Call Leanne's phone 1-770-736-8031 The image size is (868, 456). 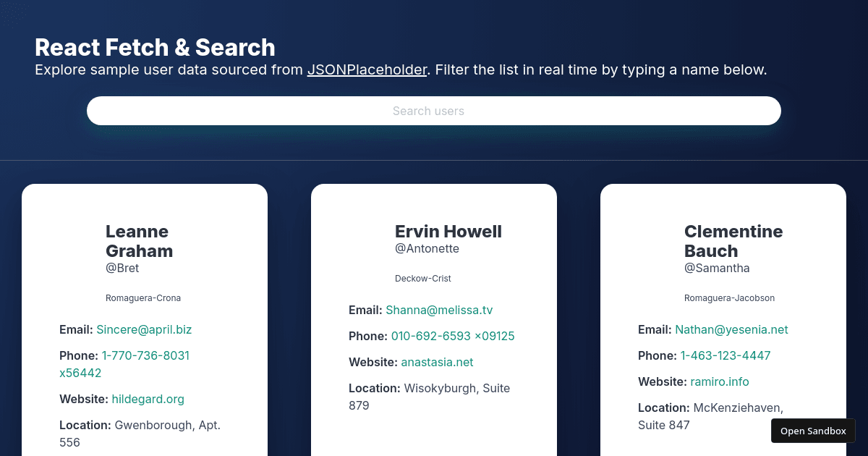tap(124, 364)
